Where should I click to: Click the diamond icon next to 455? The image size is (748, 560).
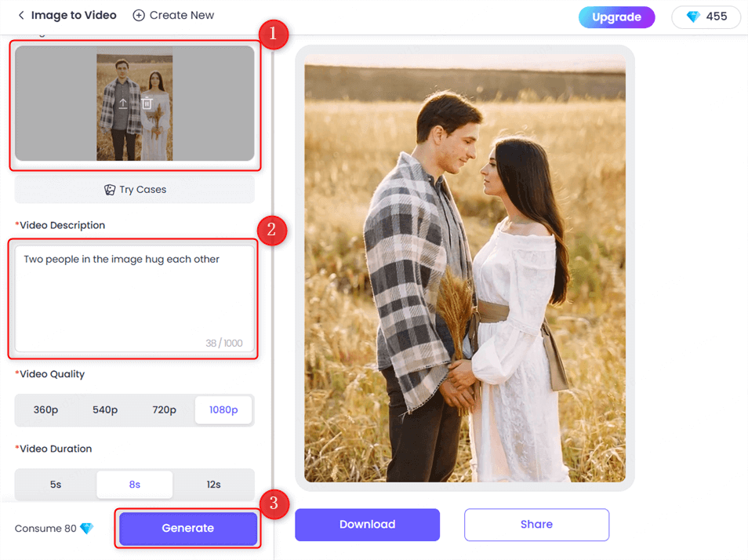pyautogui.click(x=692, y=17)
